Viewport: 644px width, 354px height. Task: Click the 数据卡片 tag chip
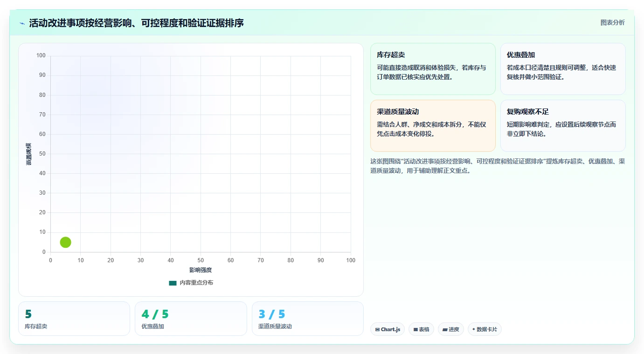(485, 329)
